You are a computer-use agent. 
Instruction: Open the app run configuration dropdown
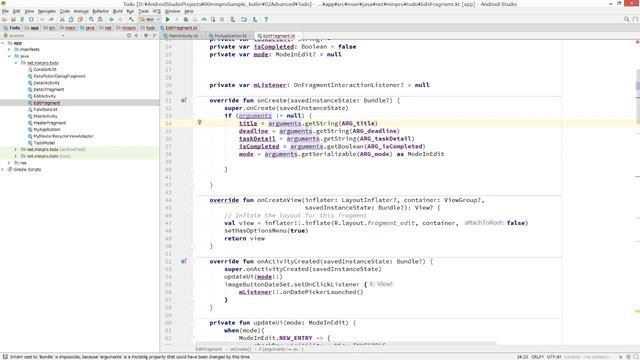click(x=150, y=19)
